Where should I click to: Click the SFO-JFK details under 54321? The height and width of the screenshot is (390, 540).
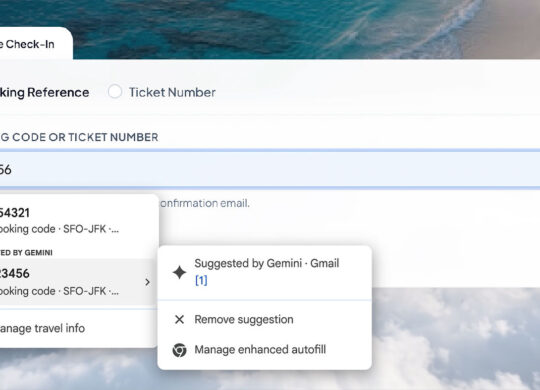click(91, 229)
